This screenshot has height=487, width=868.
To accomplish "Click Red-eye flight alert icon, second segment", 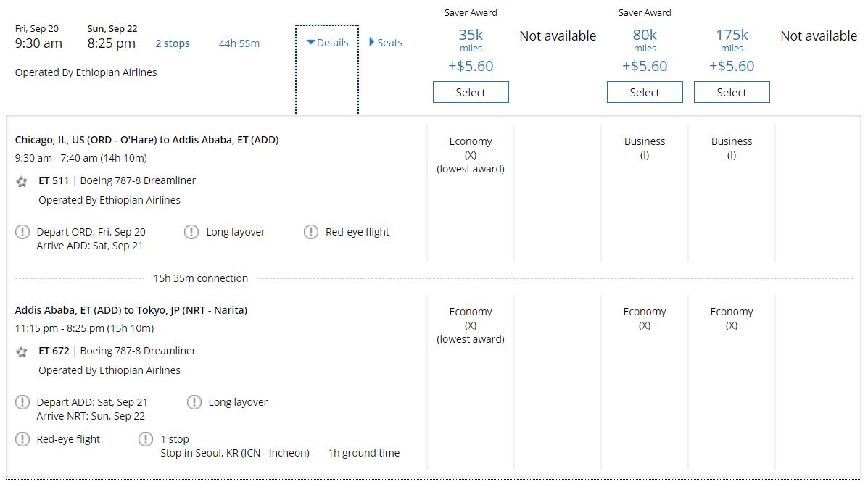I will coord(22,439).
